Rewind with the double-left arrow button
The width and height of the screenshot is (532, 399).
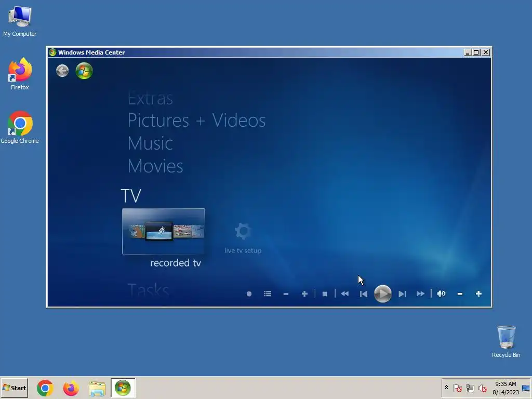pyautogui.click(x=345, y=294)
